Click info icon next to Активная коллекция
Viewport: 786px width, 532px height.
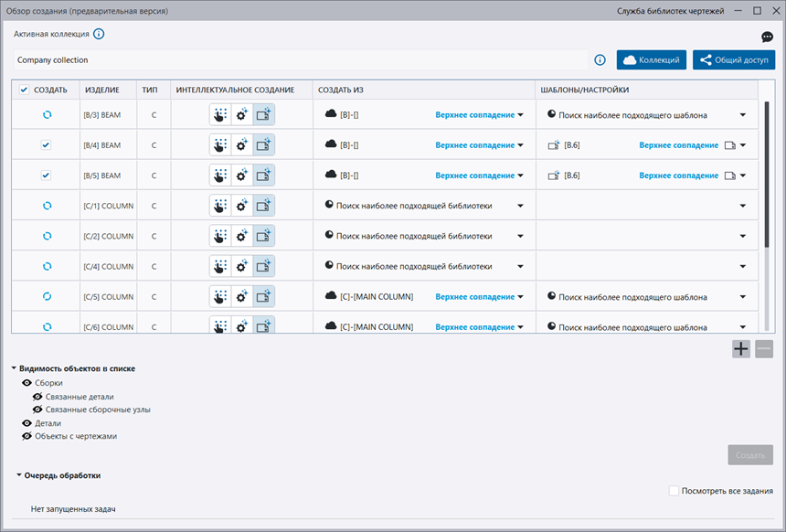[99, 34]
